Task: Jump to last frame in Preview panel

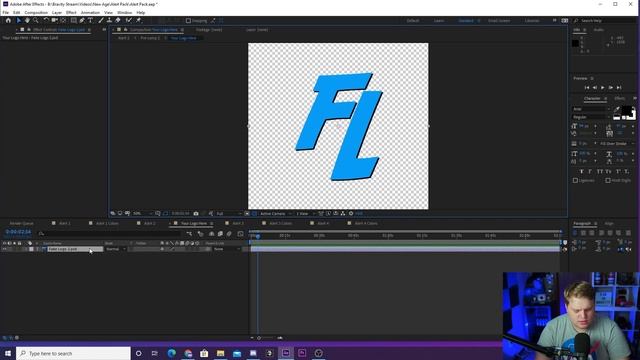Action: (619, 87)
